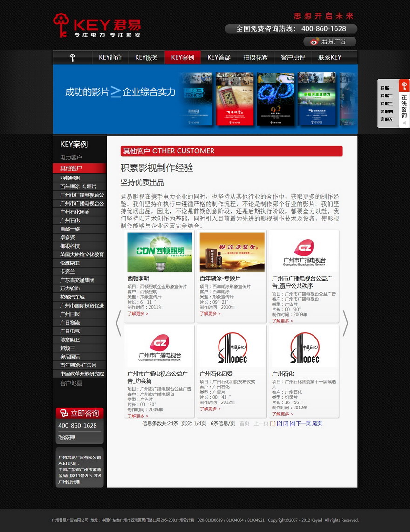Open the 联系KEY menu item

329,57
